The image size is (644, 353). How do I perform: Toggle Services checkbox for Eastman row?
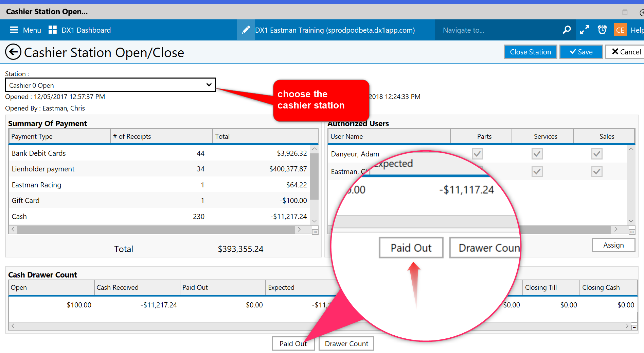pyautogui.click(x=537, y=171)
